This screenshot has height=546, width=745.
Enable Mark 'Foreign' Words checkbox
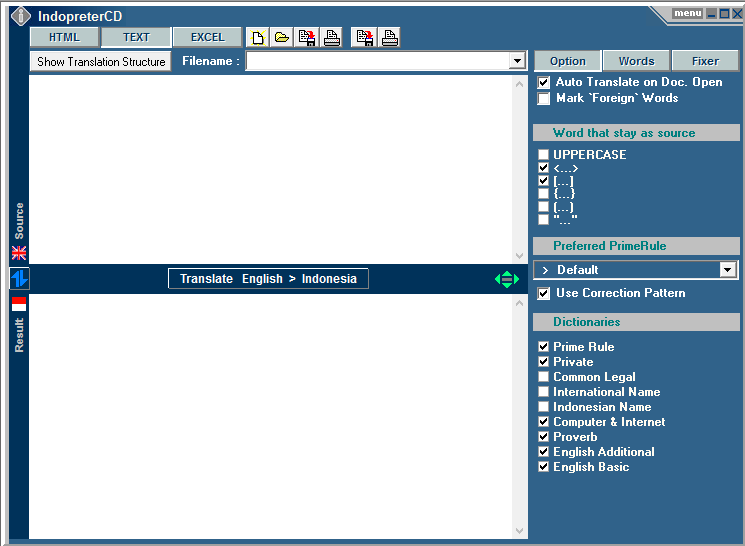pyautogui.click(x=544, y=98)
